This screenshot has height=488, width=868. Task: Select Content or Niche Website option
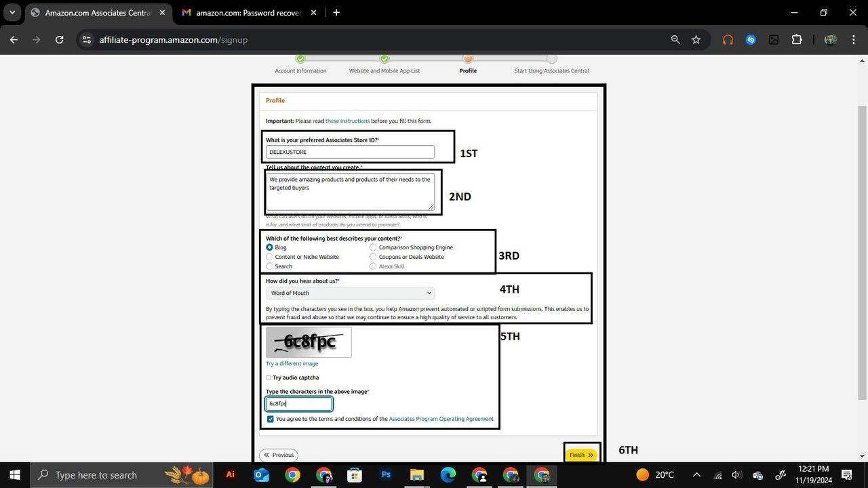click(269, 257)
